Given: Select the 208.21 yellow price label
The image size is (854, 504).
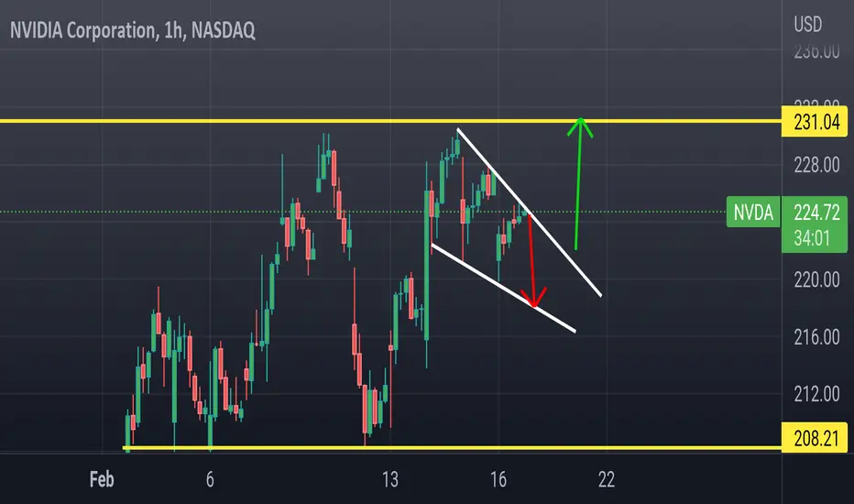Looking at the screenshot, I should (815, 437).
